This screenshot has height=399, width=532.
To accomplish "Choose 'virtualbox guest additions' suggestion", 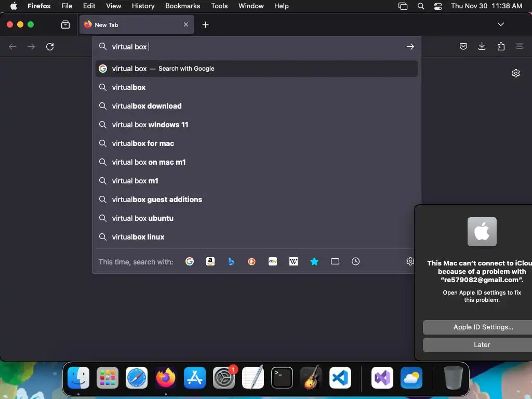I will (x=257, y=199).
